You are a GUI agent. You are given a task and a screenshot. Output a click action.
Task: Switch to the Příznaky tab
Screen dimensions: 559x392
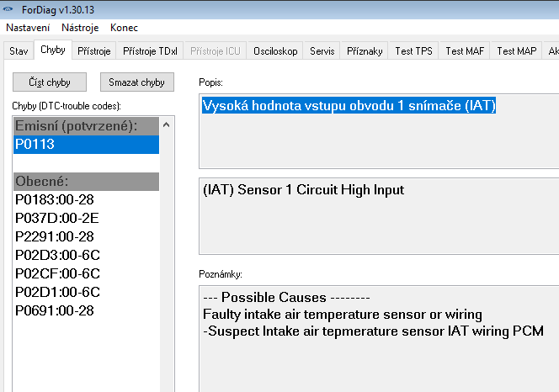click(x=365, y=51)
